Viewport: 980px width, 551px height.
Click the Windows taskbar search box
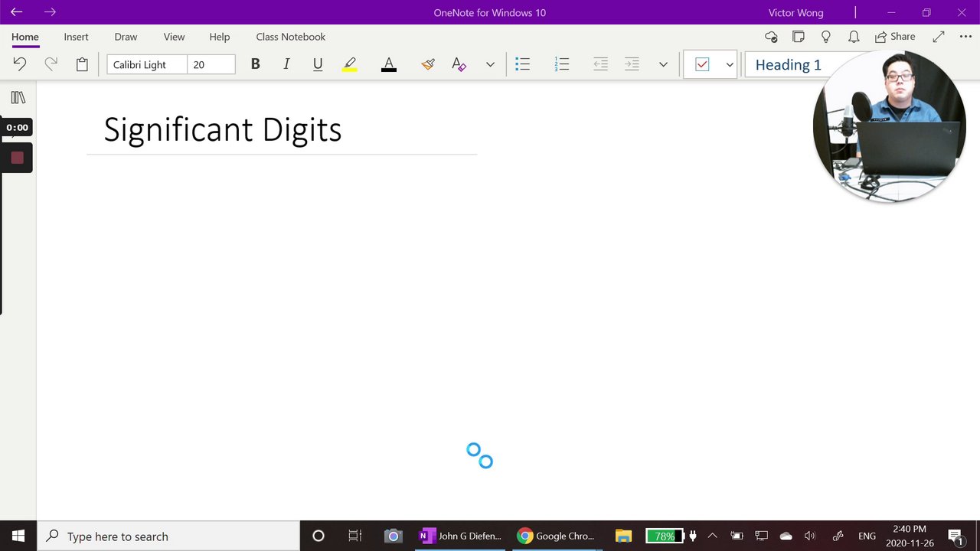tap(169, 536)
